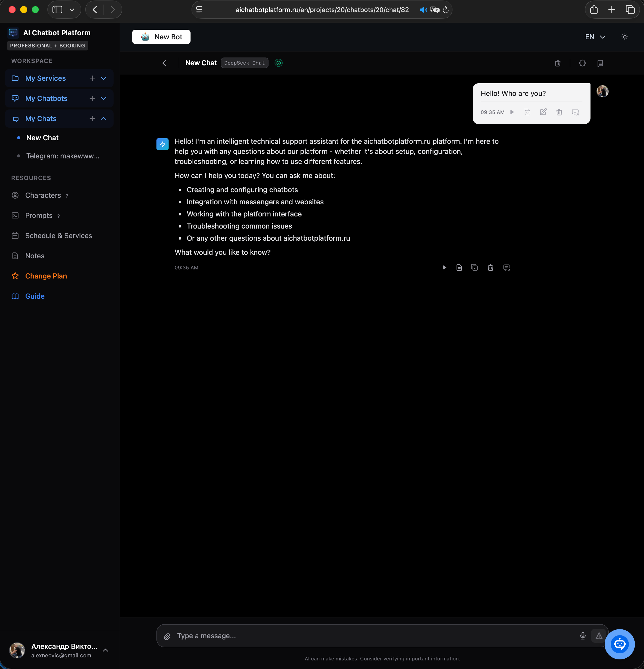This screenshot has height=669, width=644.
Task: Open chat notes icon in header
Action: pos(600,63)
